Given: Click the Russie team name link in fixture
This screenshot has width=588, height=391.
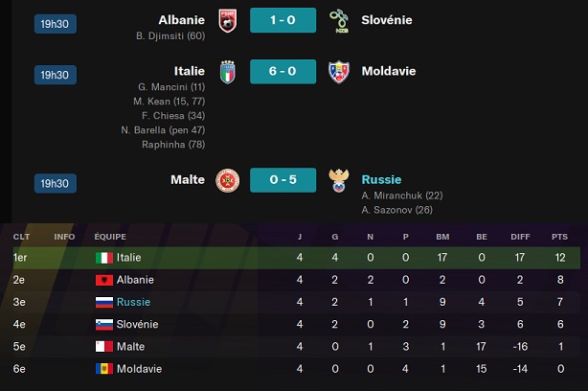Looking at the screenshot, I should point(381,179).
